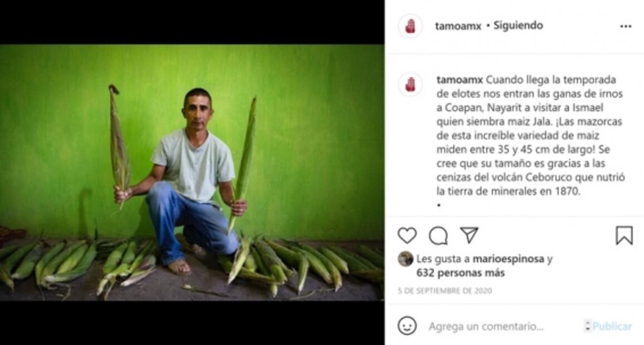Viewport: 644px width, 345px height.
Task: Share post with paper plane icon
Action: pyautogui.click(x=469, y=235)
